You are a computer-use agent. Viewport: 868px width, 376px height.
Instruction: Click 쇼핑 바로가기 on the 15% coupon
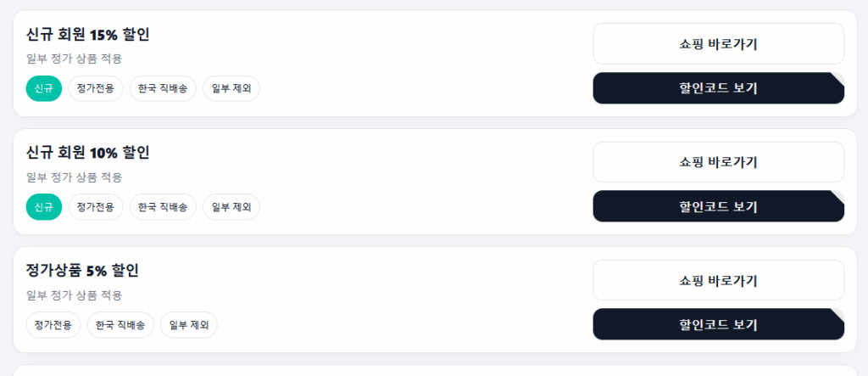pos(718,44)
